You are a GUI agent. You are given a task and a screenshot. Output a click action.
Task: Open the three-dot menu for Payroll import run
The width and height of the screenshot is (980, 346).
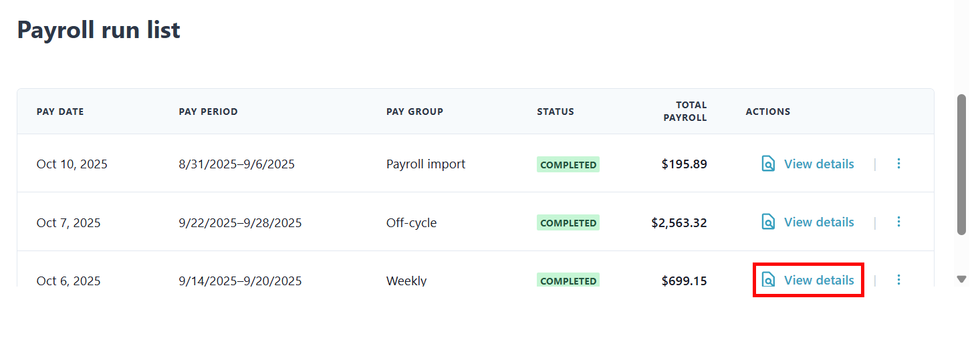click(x=898, y=164)
